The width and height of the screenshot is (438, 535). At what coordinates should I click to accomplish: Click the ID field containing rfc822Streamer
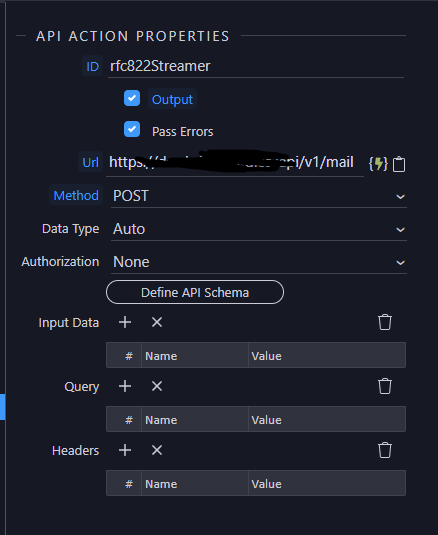[x=256, y=67]
